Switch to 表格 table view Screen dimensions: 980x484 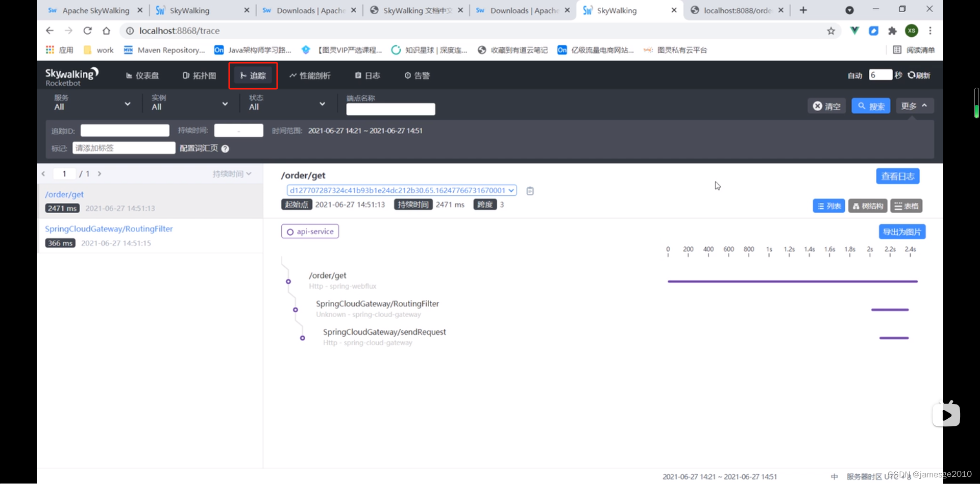pyautogui.click(x=906, y=206)
